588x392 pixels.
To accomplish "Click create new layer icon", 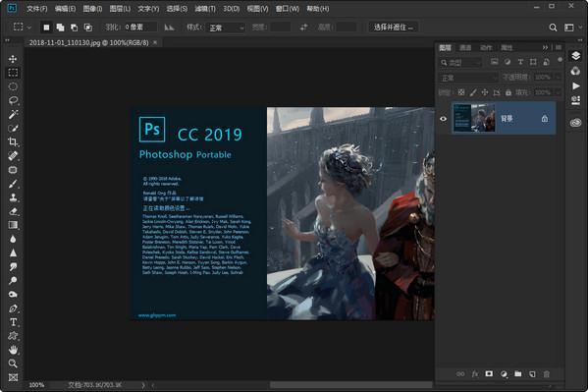I will pos(532,373).
